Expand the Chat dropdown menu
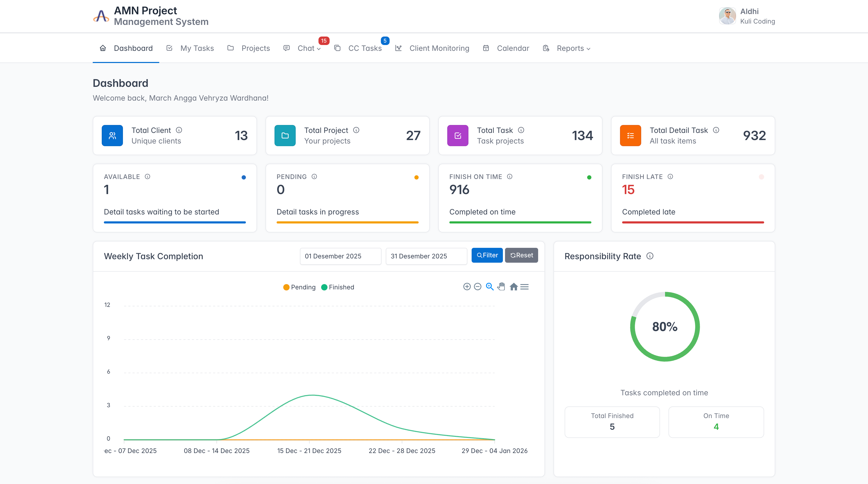The width and height of the screenshot is (868, 484). pyautogui.click(x=309, y=48)
